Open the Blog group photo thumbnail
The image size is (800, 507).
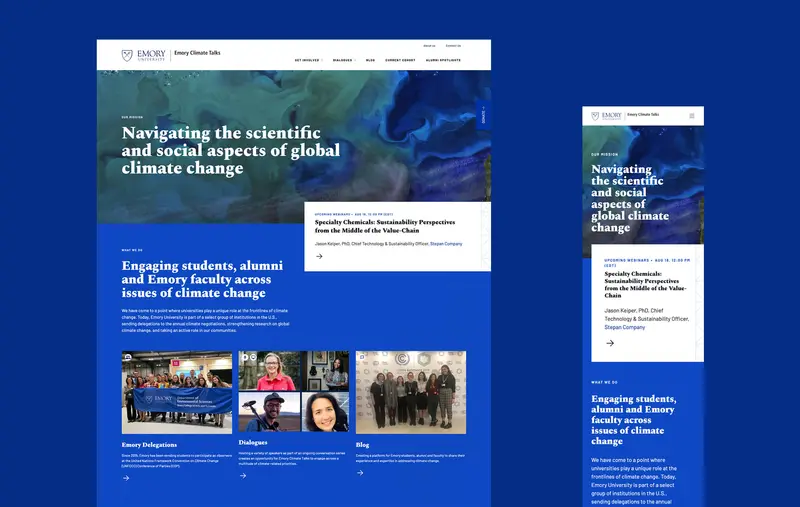[411, 392]
